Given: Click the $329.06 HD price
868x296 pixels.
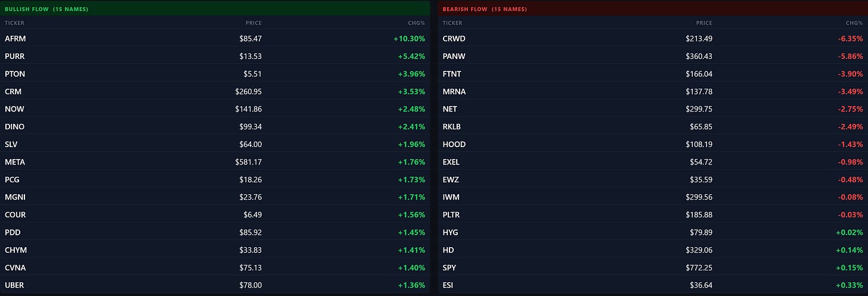Looking at the screenshot, I should click(x=699, y=250).
